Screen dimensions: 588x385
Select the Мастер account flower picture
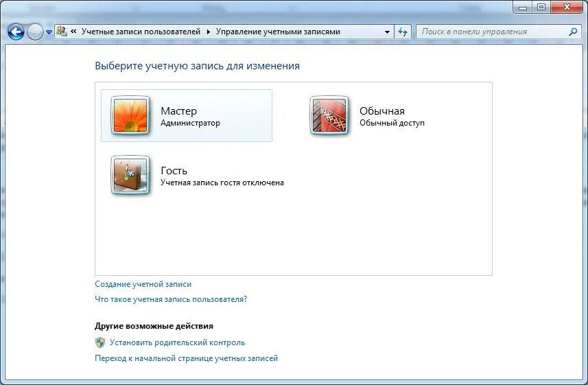[130, 115]
